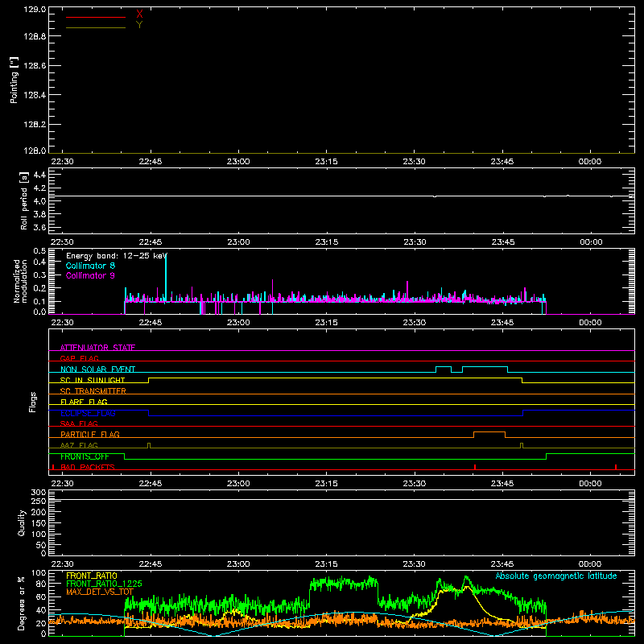Click the white Quality line near 250
The height and width of the screenshot is (644, 644).
[341, 500]
